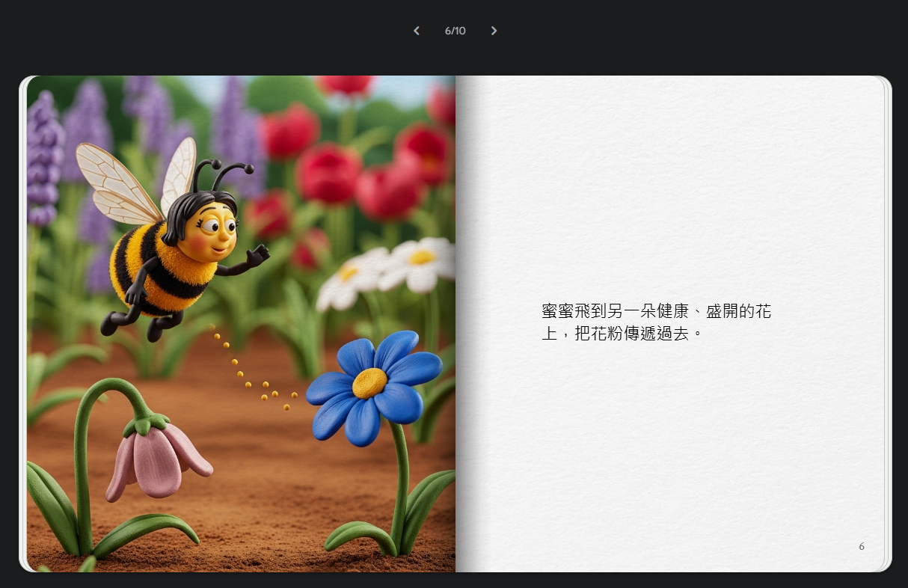The image size is (908, 588).
Task: Click the story text starting with 蜜蜜飛到
Action: click(x=656, y=311)
